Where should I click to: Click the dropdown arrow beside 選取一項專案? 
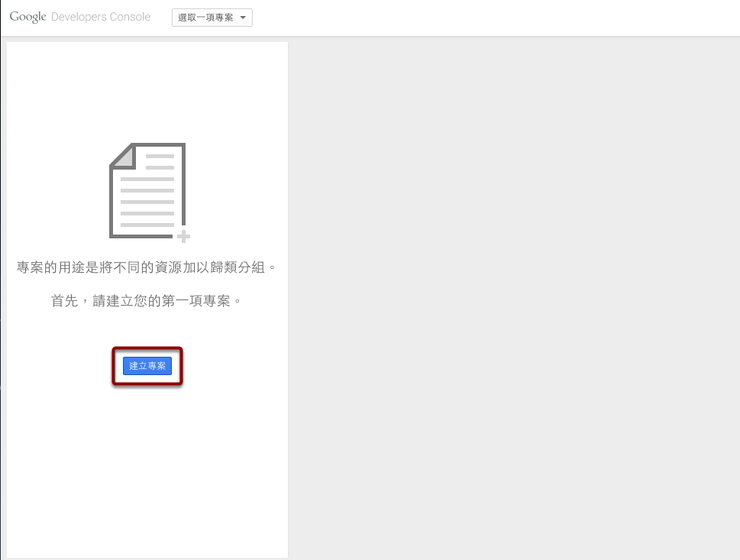point(243,18)
